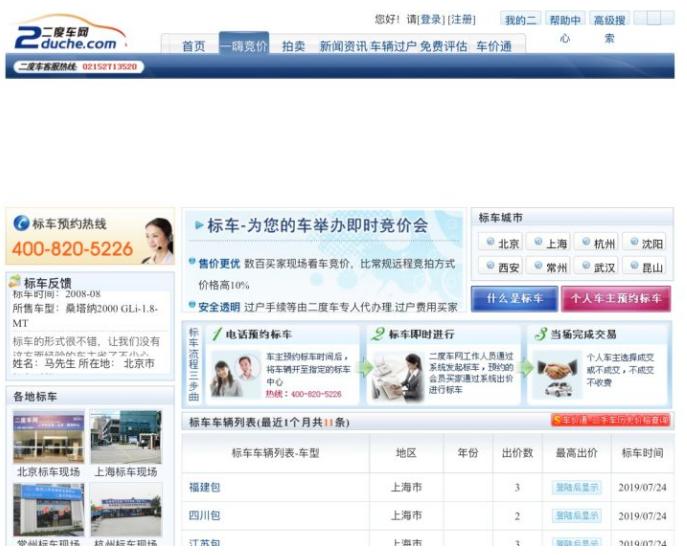Select 西安 in 标车城市
Image resolution: width=687 pixels, height=555 pixels.
501,266
